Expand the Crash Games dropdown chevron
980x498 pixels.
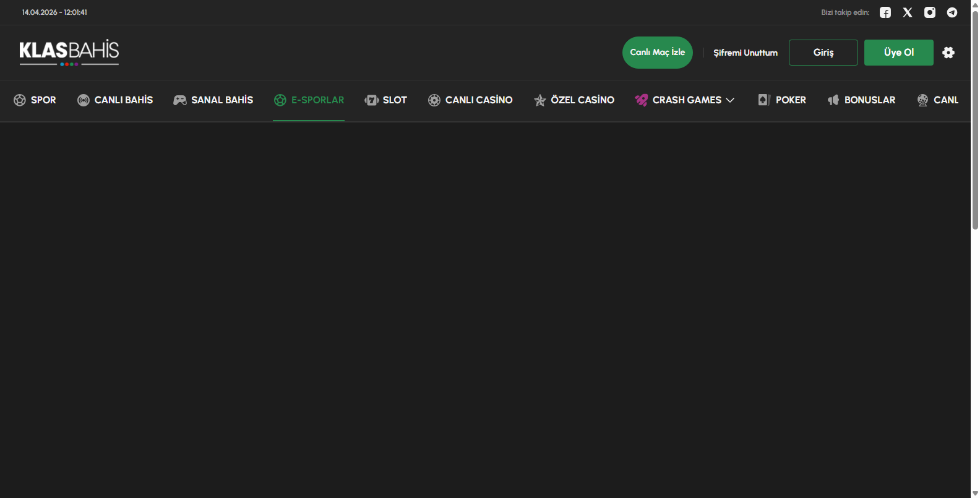[x=730, y=100]
